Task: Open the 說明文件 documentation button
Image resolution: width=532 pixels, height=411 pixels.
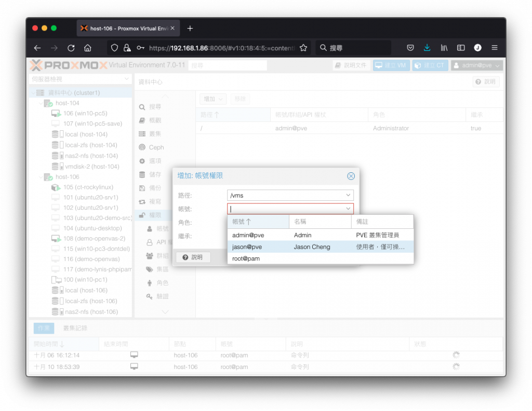Action: [x=351, y=65]
